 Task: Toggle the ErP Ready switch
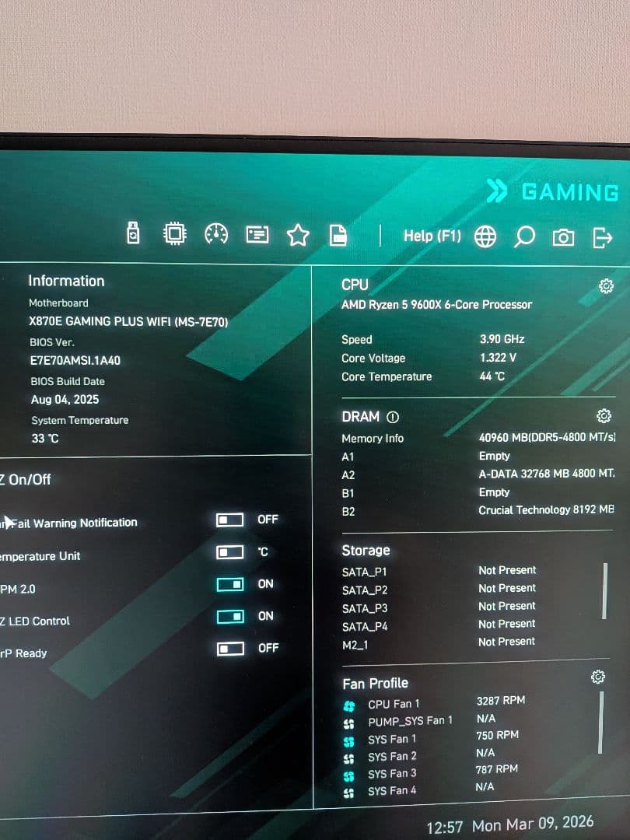tap(230, 649)
